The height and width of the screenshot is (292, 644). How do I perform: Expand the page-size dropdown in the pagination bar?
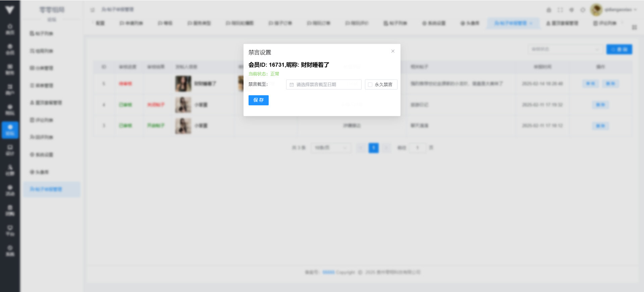331,148
